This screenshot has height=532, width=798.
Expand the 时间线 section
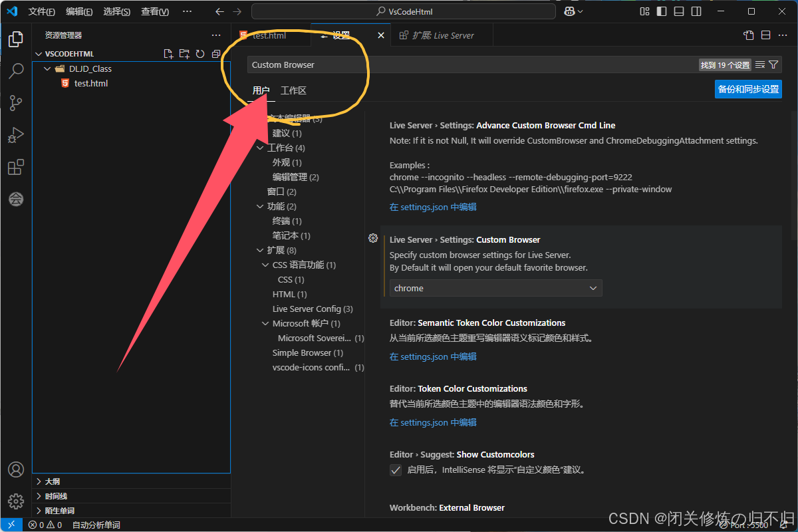(132, 495)
